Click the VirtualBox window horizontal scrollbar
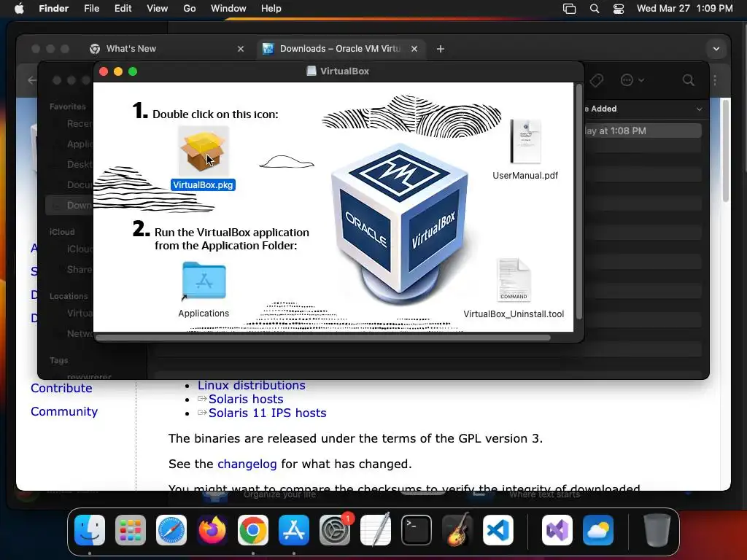 click(323, 338)
